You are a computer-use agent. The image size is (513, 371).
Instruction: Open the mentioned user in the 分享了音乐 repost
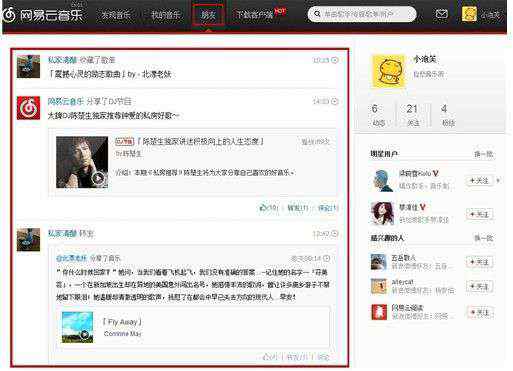tap(72, 258)
